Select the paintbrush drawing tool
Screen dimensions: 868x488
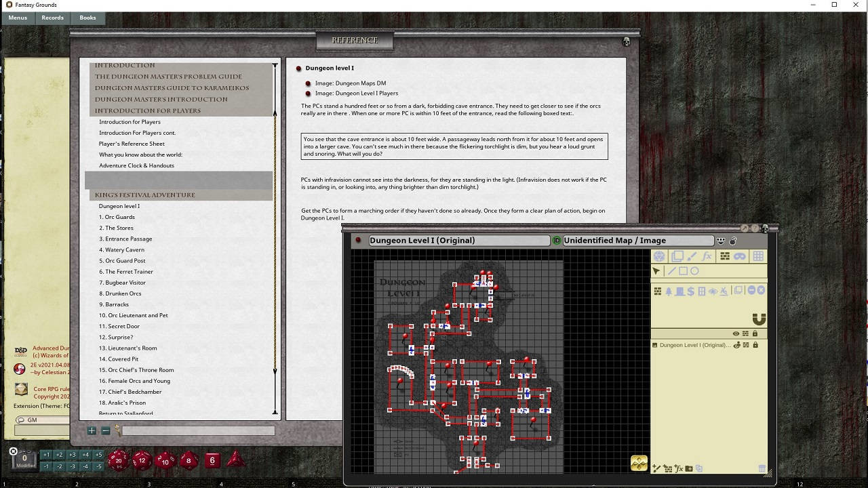pos(693,256)
